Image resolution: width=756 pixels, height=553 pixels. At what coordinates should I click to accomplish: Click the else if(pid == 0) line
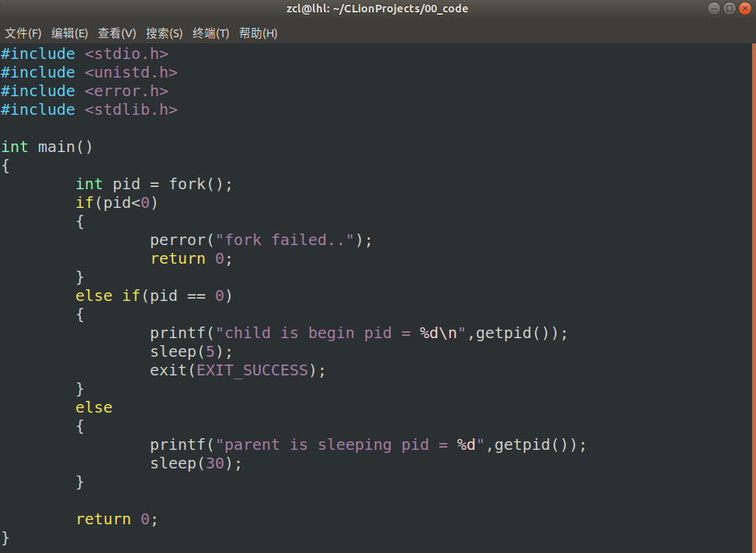[x=154, y=296]
